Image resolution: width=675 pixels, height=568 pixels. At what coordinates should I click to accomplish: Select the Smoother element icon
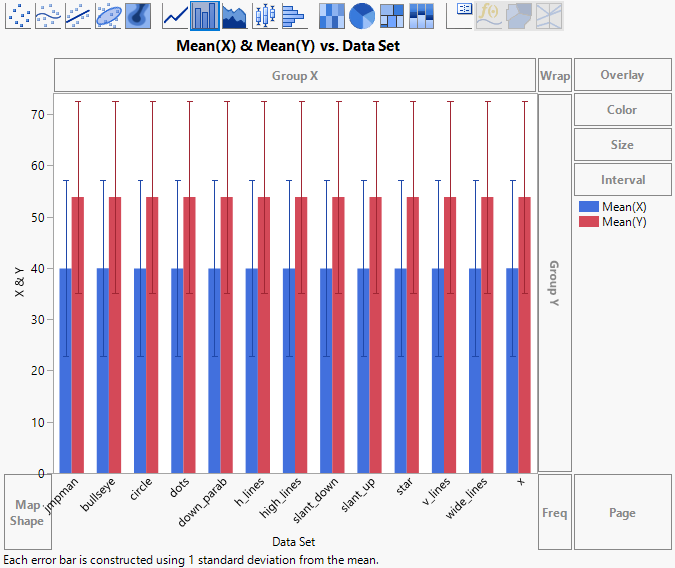pos(49,15)
